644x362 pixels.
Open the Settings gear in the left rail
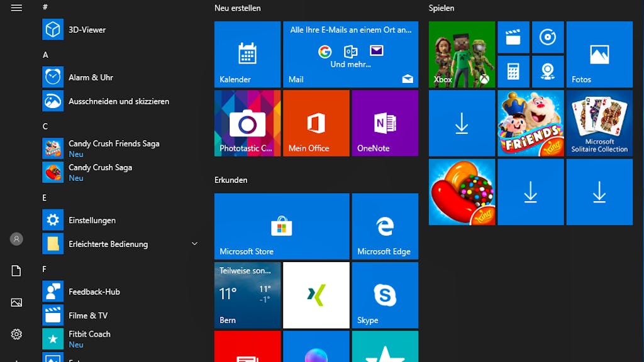click(x=16, y=334)
